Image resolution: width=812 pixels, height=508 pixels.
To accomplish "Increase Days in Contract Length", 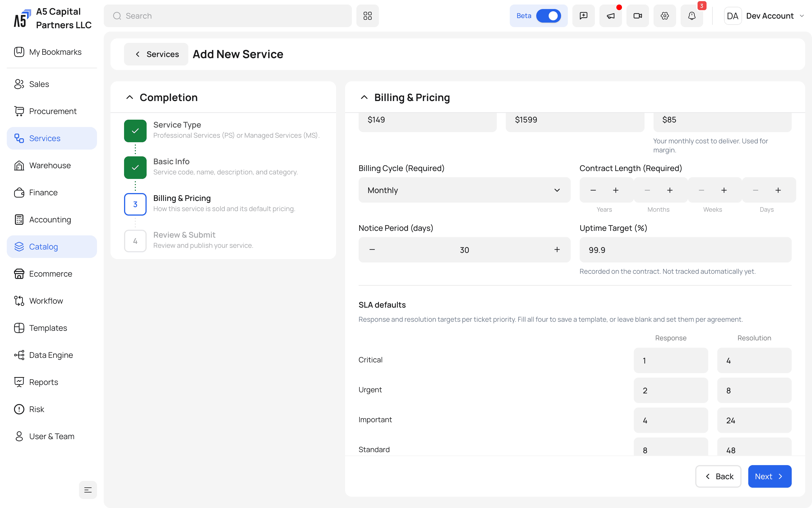I will click(x=778, y=190).
